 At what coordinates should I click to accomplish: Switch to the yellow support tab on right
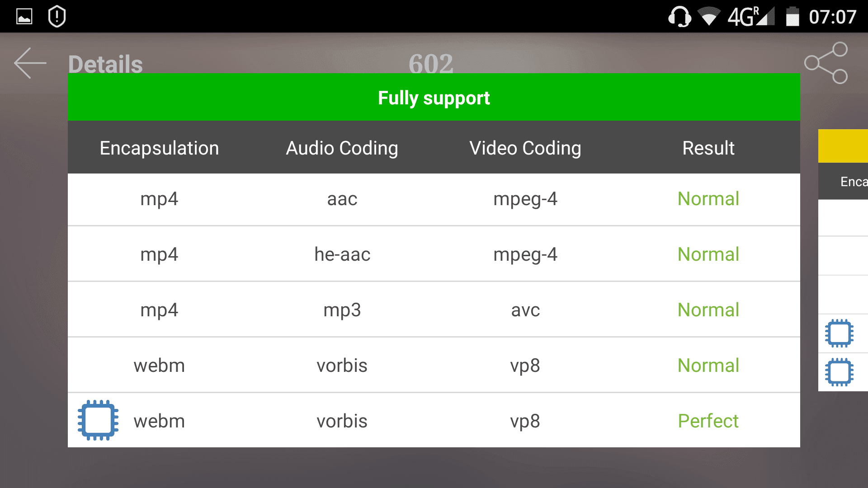843,146
